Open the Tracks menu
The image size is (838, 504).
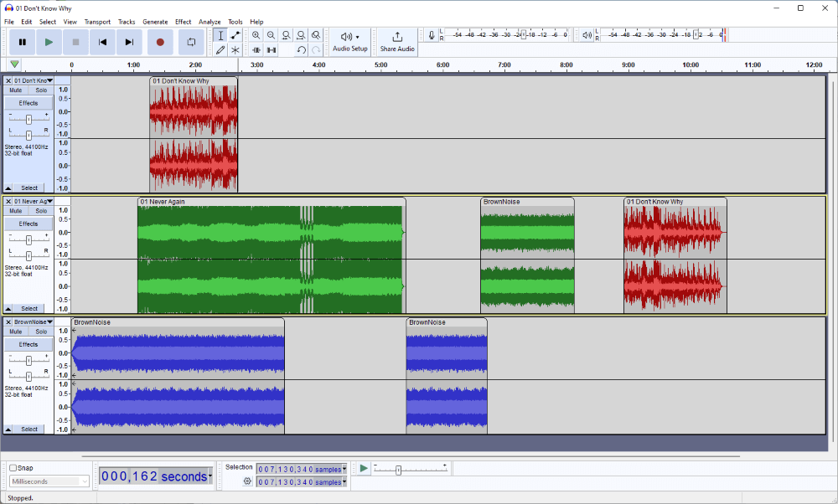coord(127,22)
